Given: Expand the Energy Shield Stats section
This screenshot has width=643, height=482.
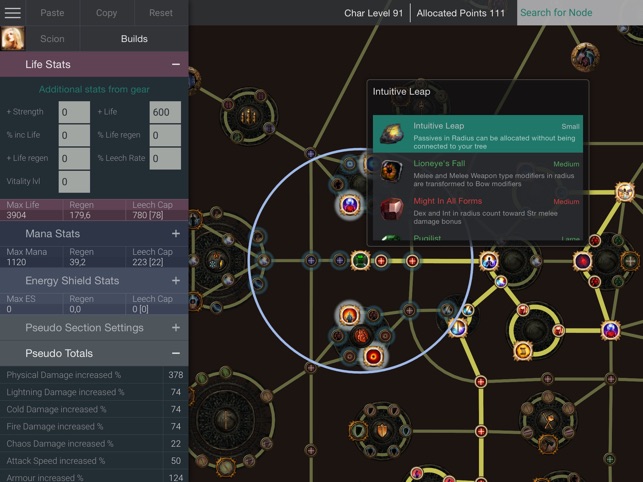Looking at the screenshot, I should 176,281.
